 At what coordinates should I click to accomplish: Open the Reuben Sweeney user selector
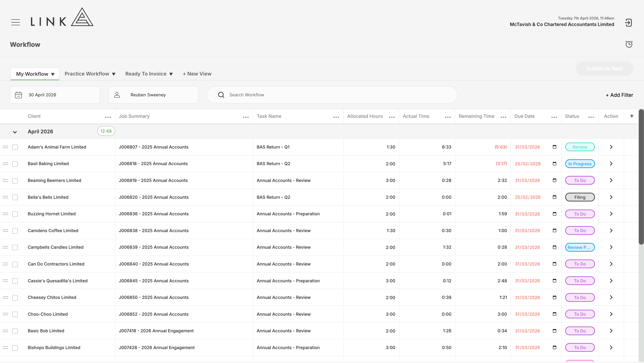pyautogui.click(x=153, y=95)
